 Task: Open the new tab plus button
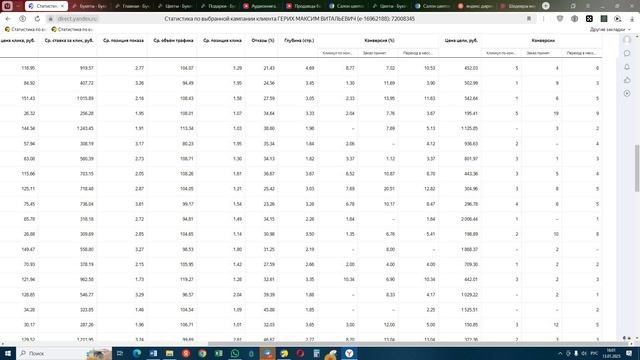(x=546, y=6)
